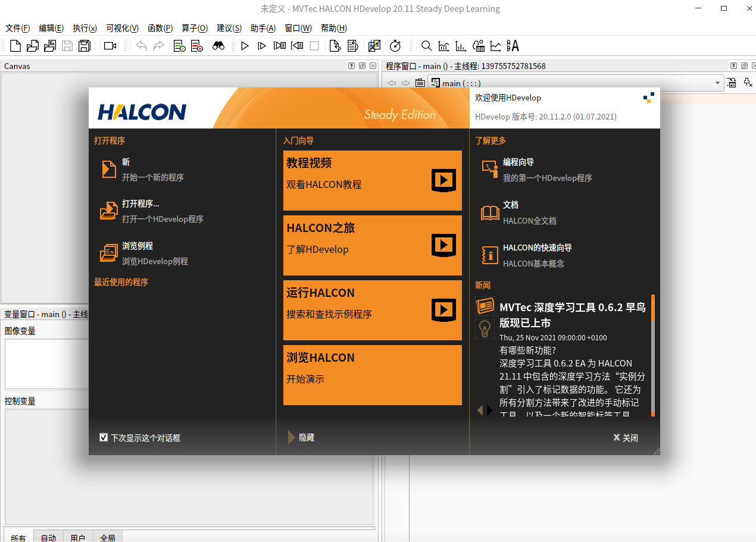Open the Gray Histogram tool icon
Screen dimensions: 756x542
pos(444,46)
